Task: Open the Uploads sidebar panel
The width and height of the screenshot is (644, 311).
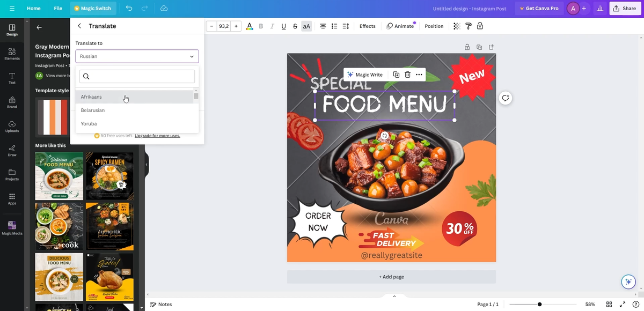Action: tap(12, 127)
